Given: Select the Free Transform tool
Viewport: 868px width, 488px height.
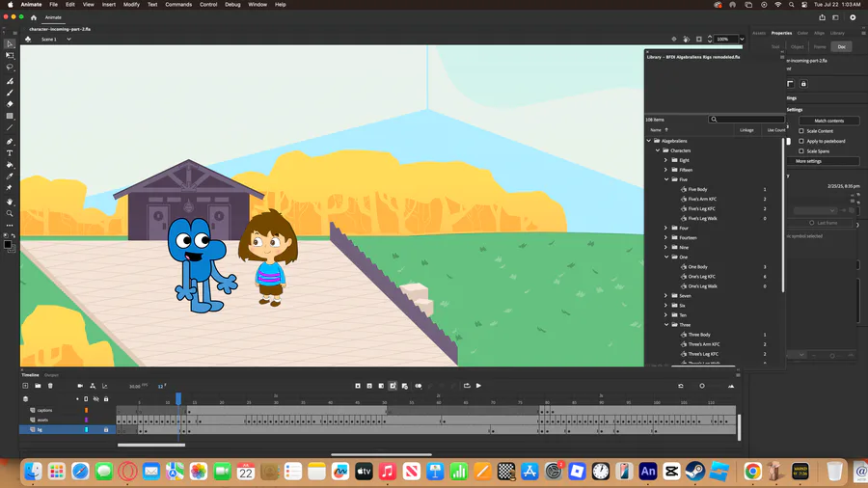Looking at the screenshot, I should [x=10, y=55].
